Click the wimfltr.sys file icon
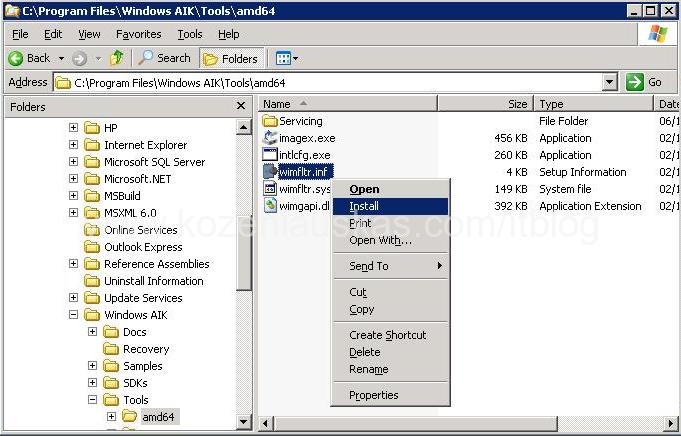Screen dimensions: 681x436 (x=270, y=188)
